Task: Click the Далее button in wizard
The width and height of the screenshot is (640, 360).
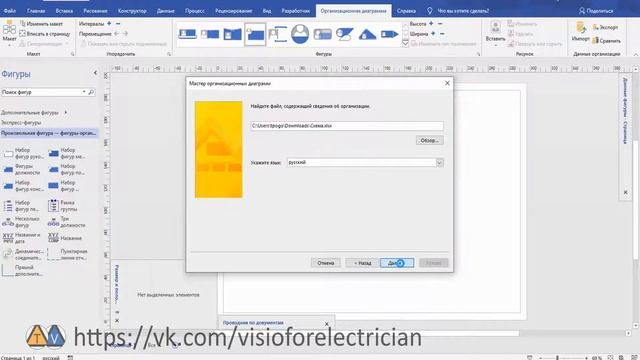Action: pyautogui.click(x=397, y=263)
